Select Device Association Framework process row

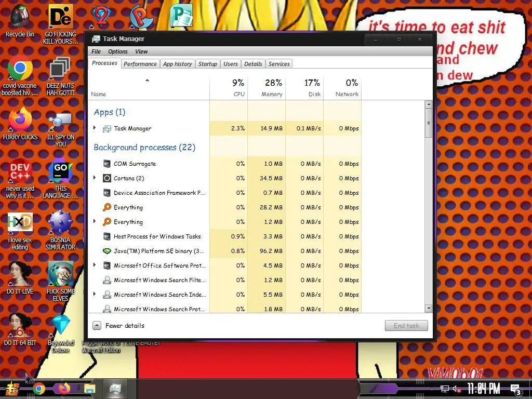coord(224,193)
